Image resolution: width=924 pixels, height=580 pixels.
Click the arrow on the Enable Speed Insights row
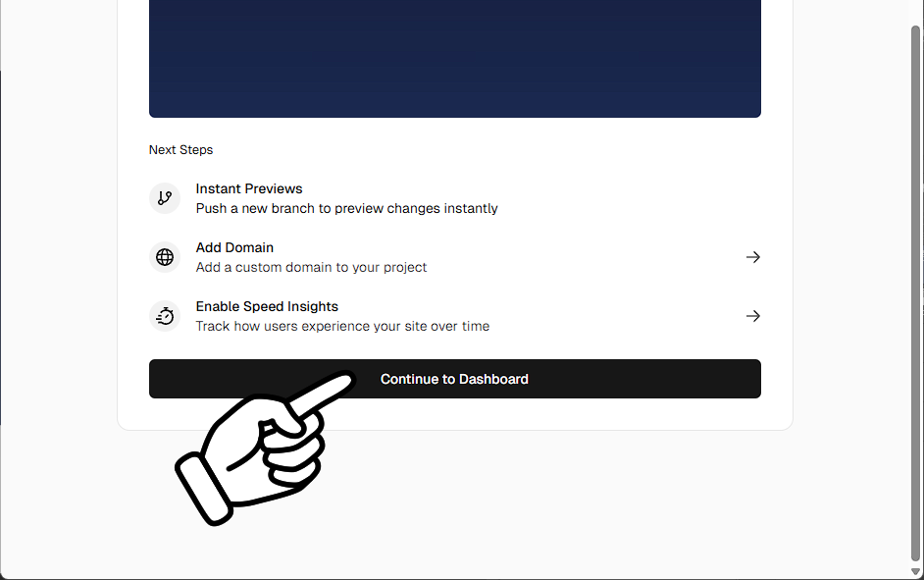coord(752,316)
